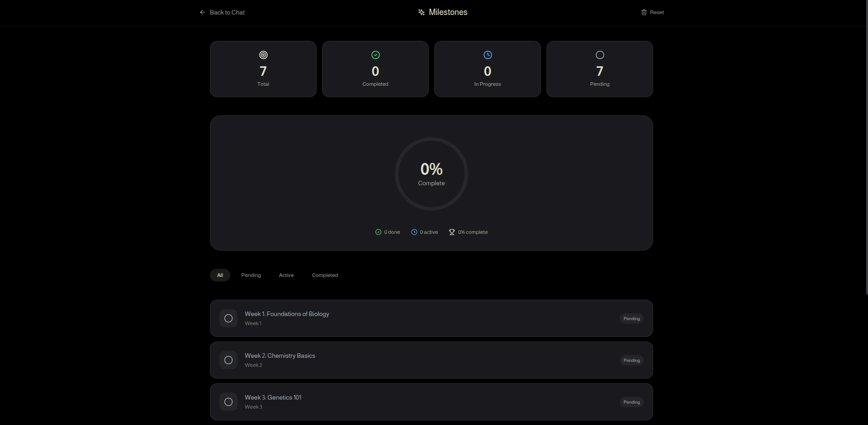Click the '0 active' text

click(x=429, y=232)
